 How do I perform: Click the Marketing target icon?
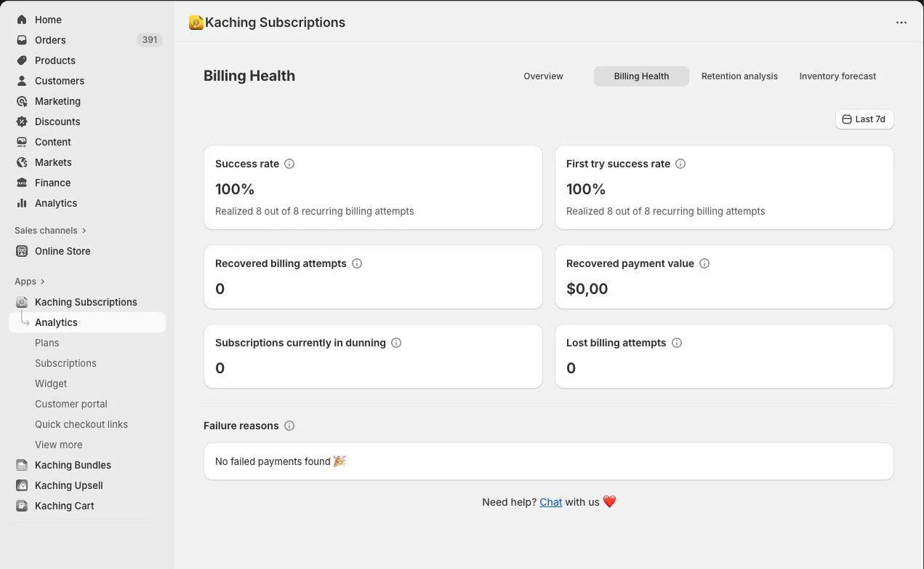22,101
